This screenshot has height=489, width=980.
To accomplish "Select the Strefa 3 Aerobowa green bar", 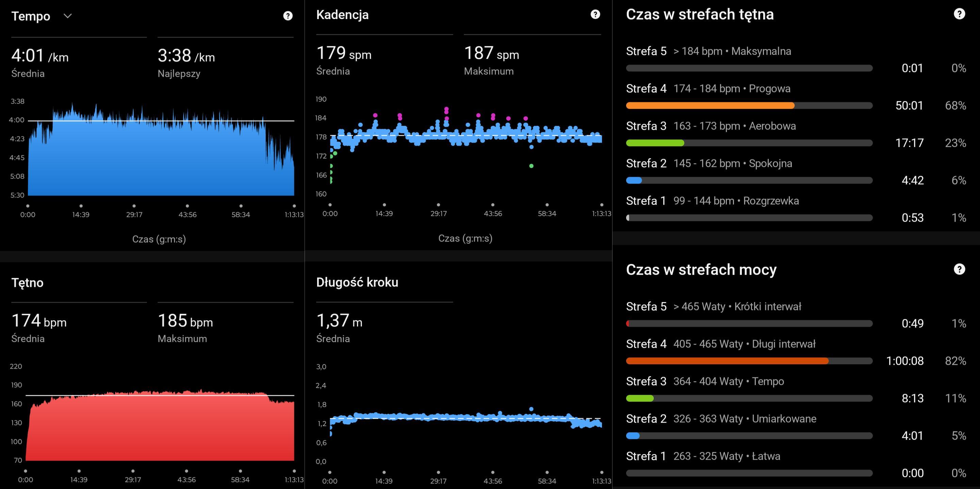I will (x=655, y=143).
